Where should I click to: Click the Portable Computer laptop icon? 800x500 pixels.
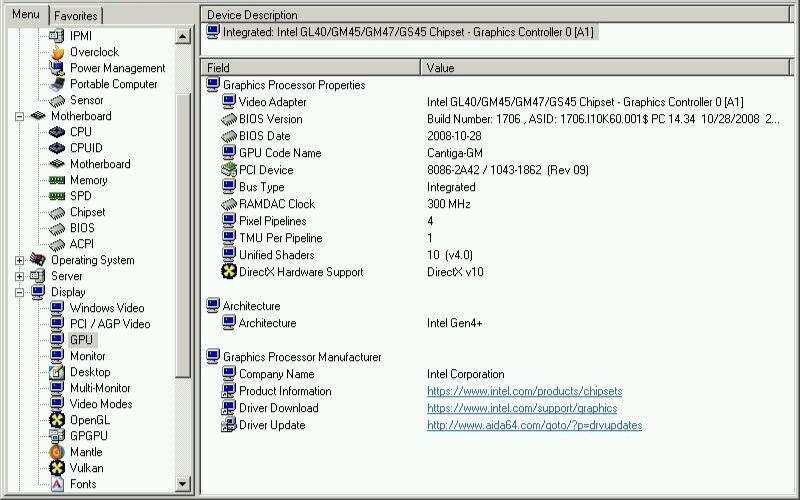click(57, 84)
